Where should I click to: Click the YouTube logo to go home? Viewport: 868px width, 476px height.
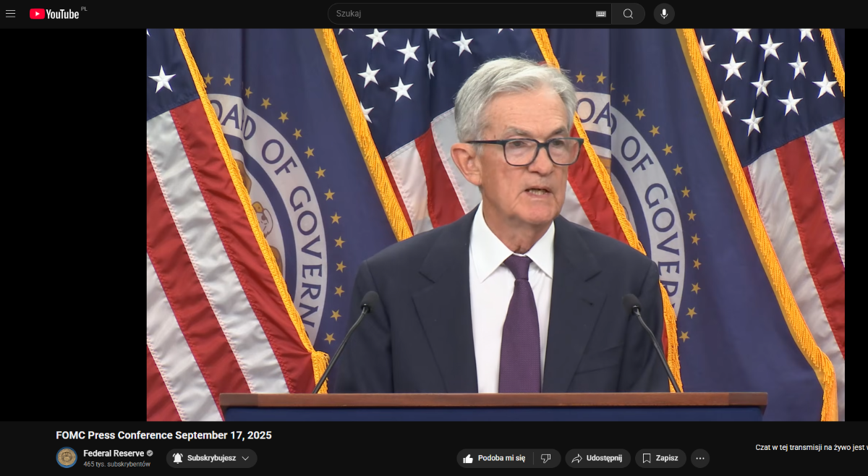pyautogui.click(x=55, y=14)
